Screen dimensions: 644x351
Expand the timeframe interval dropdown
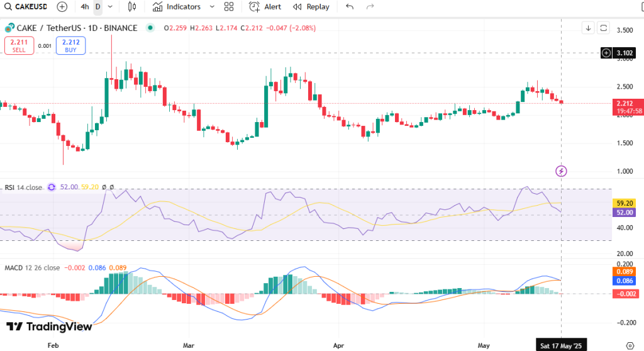coord(111,7)
